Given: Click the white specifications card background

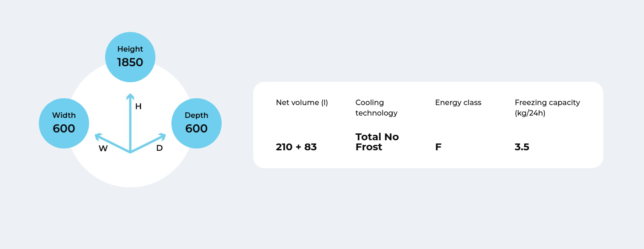Looking at the screenshot, I should coord(428,125).
